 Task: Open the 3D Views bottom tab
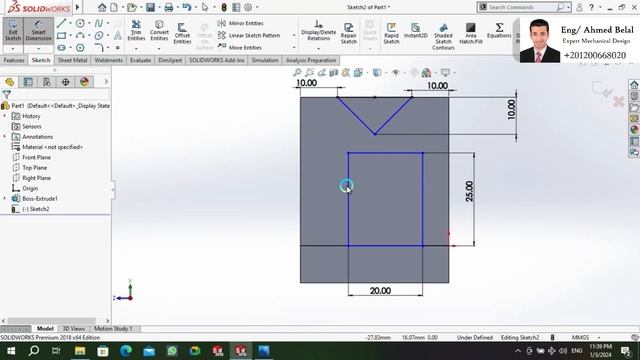click(x=73, y=329)
